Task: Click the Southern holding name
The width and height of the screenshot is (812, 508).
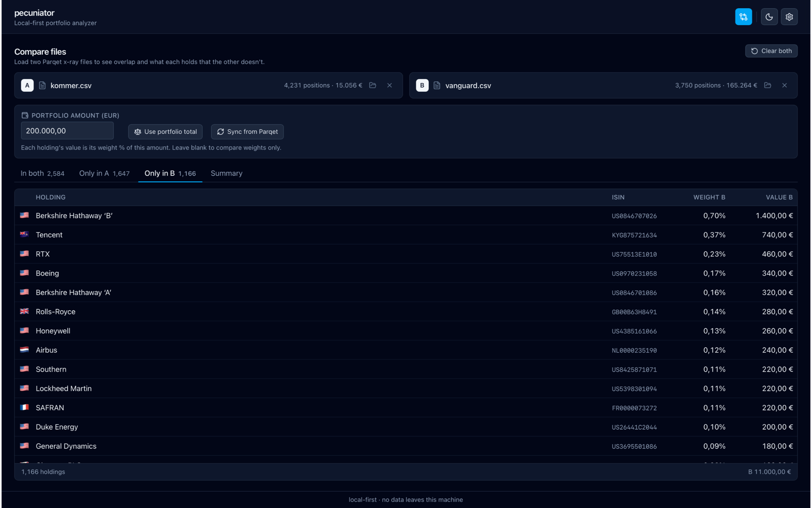Action: pyautogui.click(x=51, y=369)
